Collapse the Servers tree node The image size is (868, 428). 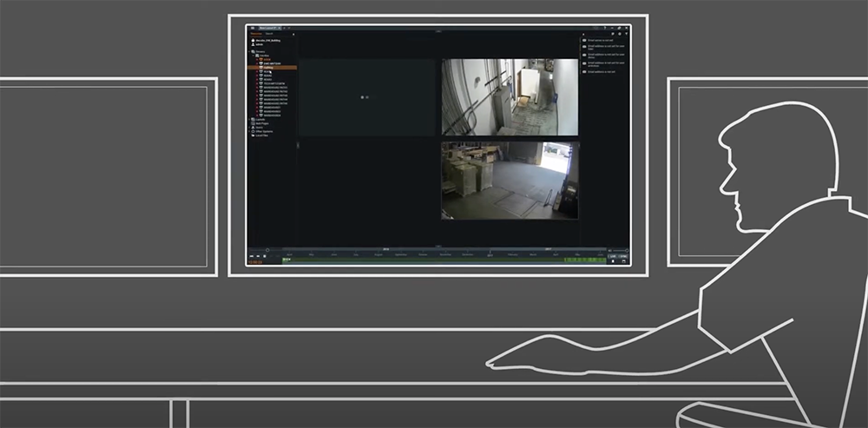pyautogui.click(x=249, y=51)
